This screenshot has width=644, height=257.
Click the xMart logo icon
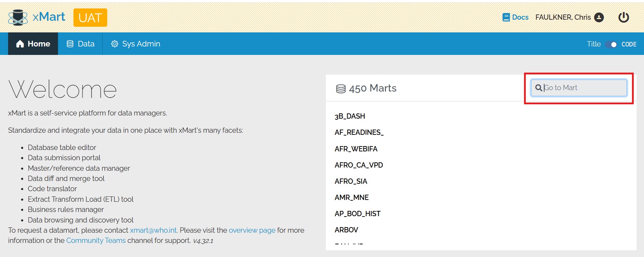18,17
